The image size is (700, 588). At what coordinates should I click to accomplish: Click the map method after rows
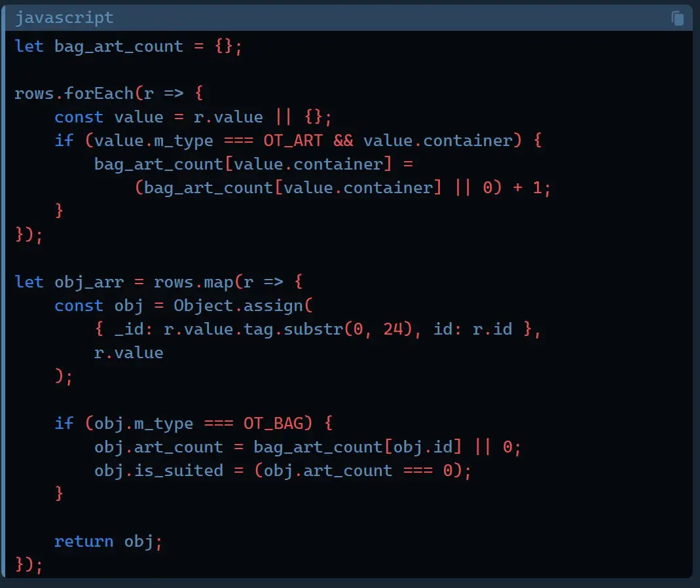click(x=218, y=282)
